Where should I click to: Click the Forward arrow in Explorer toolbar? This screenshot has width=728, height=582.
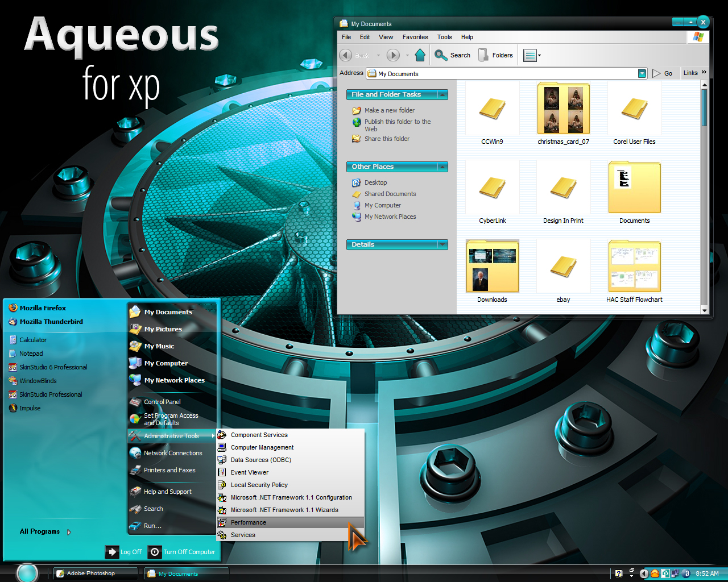(393, 55)
